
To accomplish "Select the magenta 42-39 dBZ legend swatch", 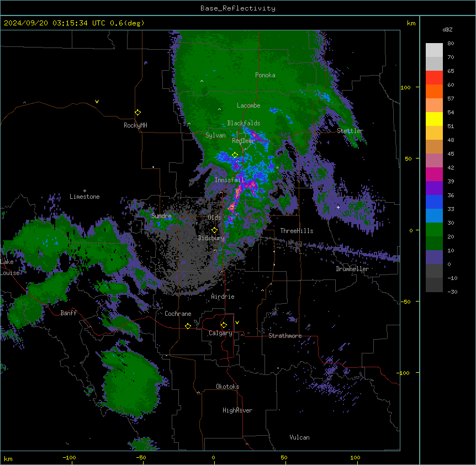I will click(x=434, y=174).
